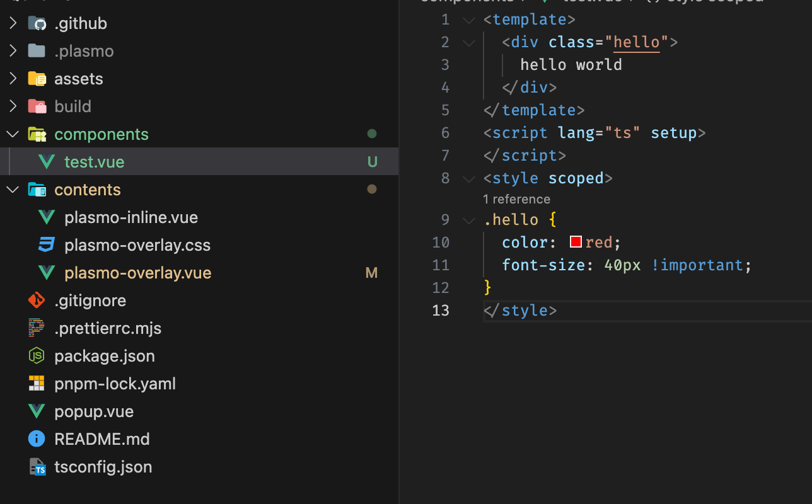
Task: Click the info icon beside README.md
Action: (37, 439)
